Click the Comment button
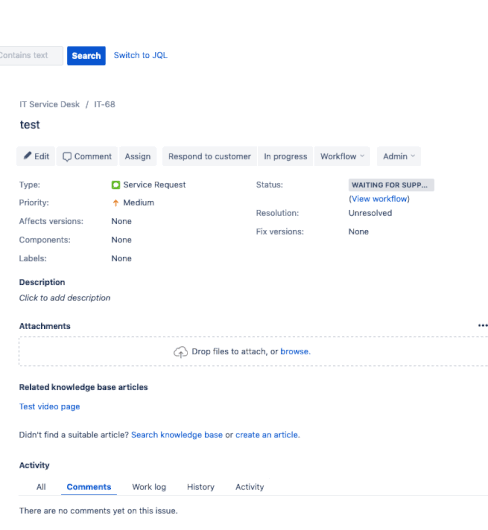This screenshot has height=530, width=488. [x=87, y=156]
